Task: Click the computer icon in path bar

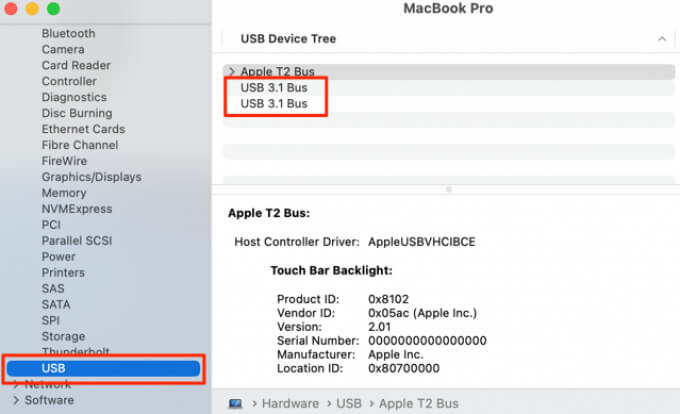Action: [235, 404]
